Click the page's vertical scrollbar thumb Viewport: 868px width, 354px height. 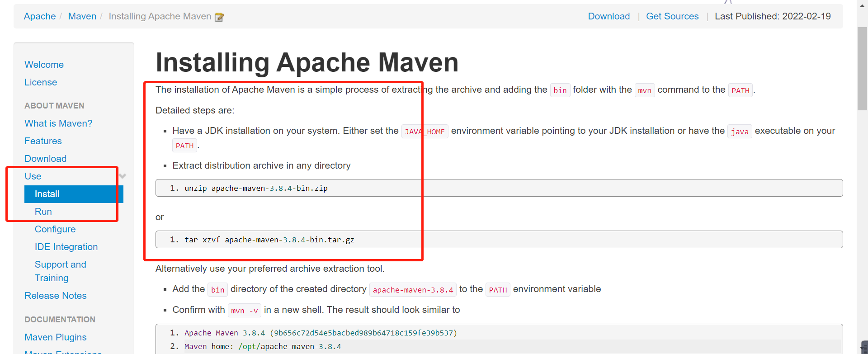862,68
